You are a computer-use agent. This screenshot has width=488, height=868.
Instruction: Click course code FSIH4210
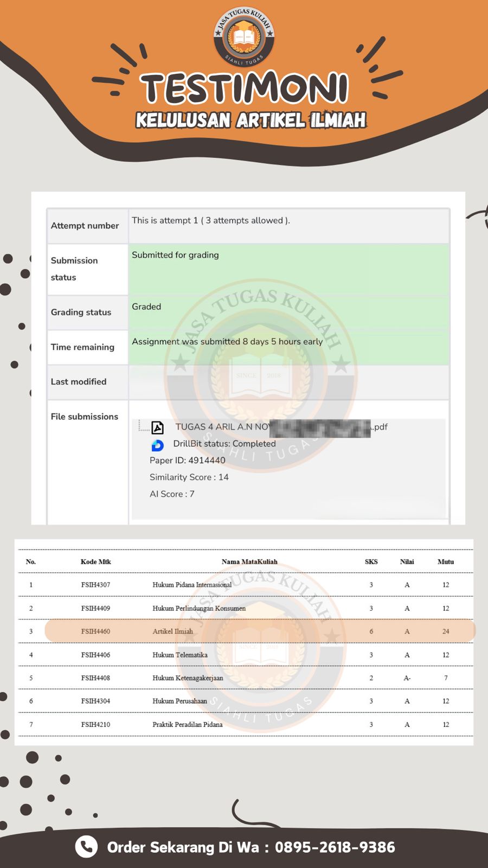point(96,724)
